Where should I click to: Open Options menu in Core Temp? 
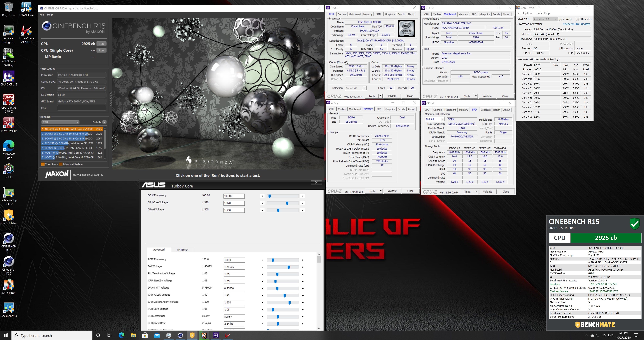pos(528,13)
